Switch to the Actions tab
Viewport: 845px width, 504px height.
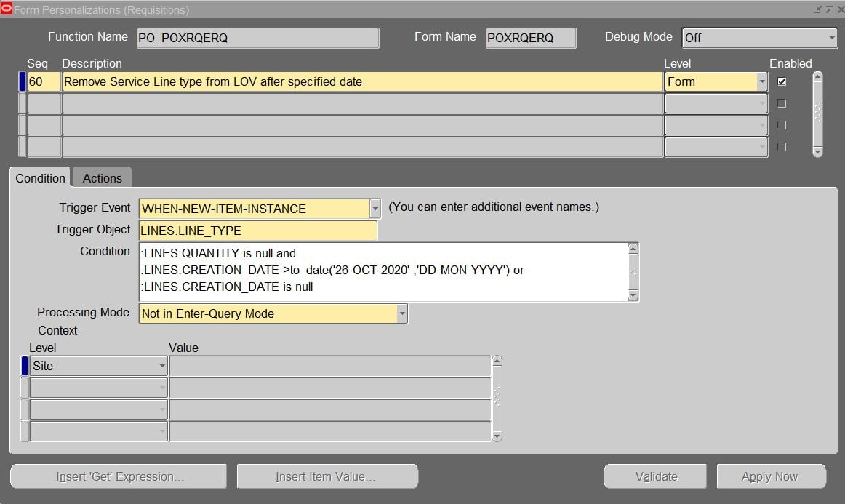coord(102,177)
